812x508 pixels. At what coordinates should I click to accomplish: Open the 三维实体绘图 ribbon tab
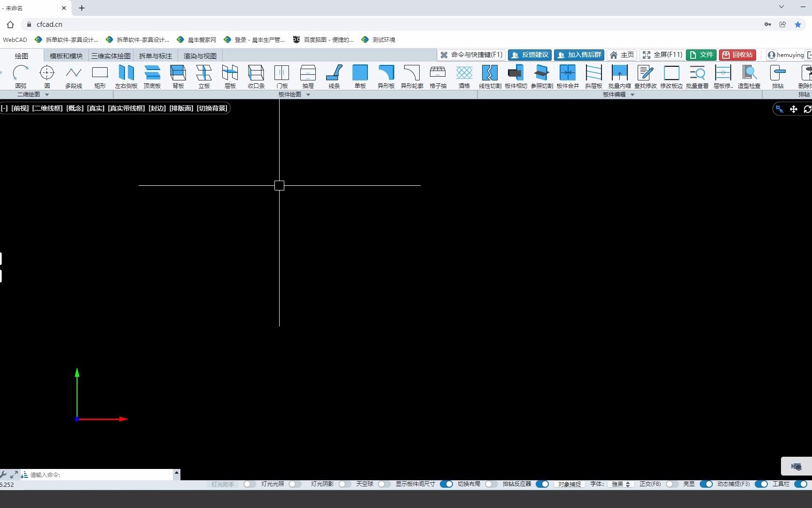click(111, 56)
